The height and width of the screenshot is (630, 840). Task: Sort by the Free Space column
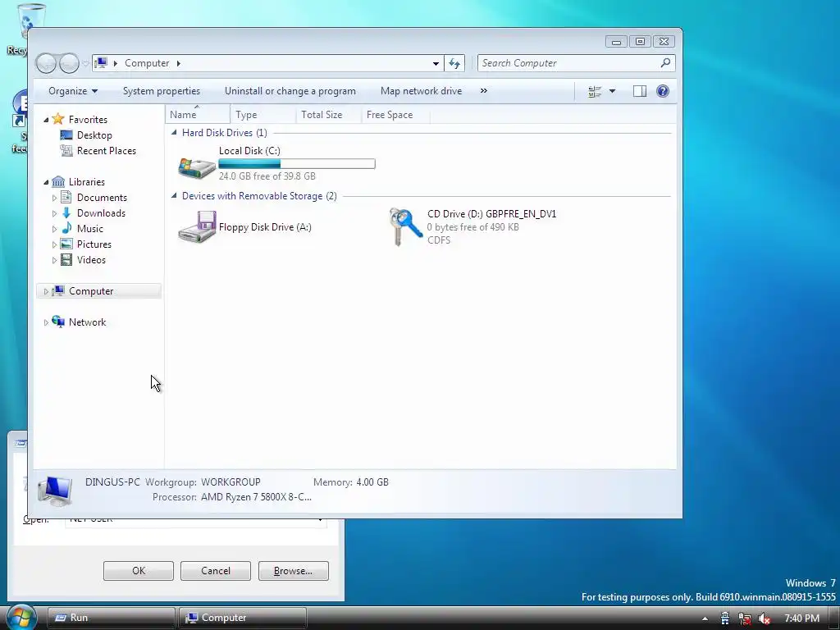tap(395, 115)
